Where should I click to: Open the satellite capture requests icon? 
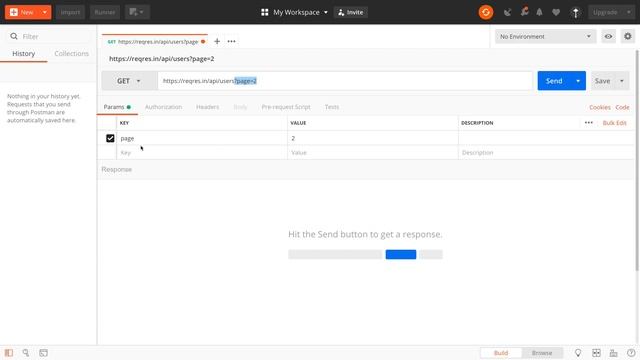point(507,12)
